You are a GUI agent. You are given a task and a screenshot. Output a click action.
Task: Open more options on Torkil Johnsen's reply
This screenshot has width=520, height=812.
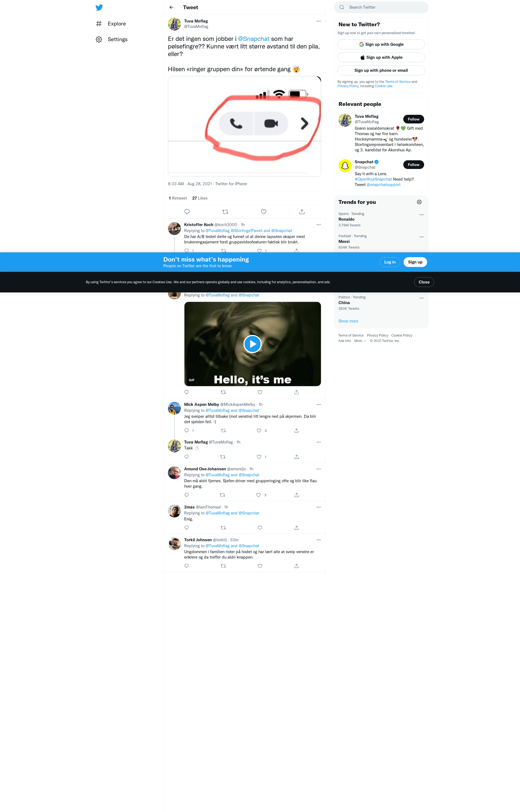[318, 540]
